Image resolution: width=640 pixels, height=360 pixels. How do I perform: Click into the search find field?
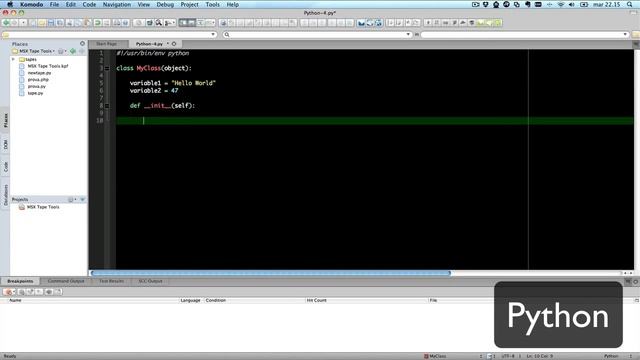(x=318, y=35)
